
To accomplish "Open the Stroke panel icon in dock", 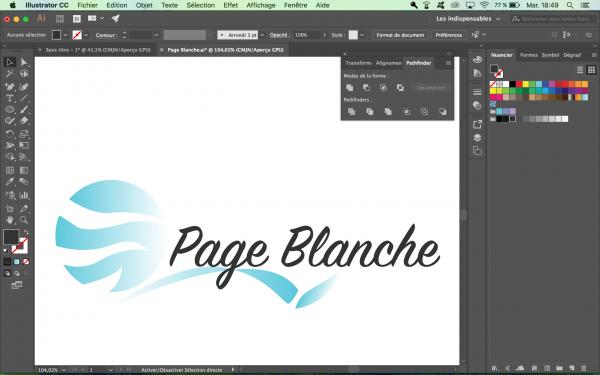I will click(x=477, y=92).
